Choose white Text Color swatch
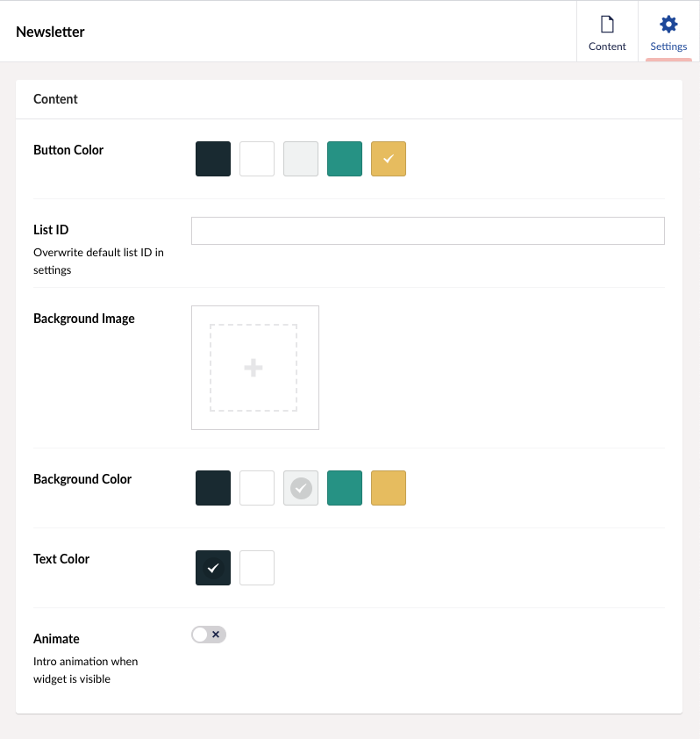Image resolution: width=700 pixels, height=739 pixels. click(x=257, y=568)
